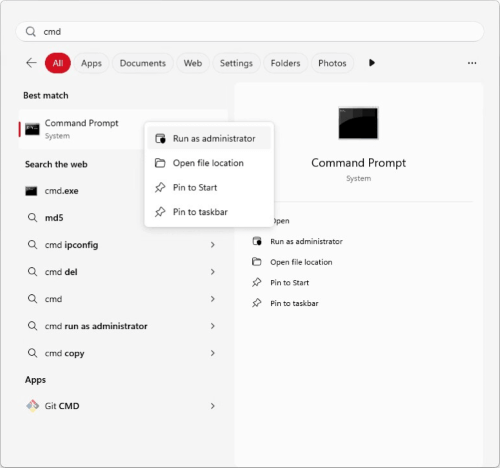Click the cmd search input field
This screenshot has height=468, width=500.
click(x=250, y=32)
